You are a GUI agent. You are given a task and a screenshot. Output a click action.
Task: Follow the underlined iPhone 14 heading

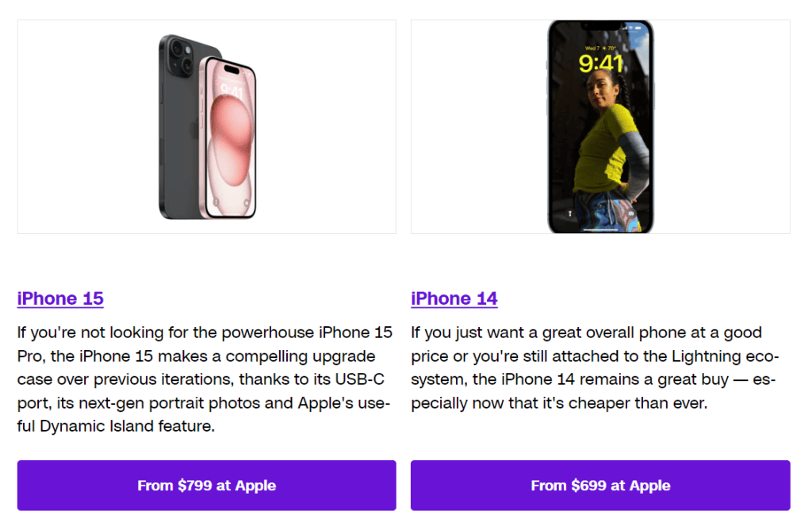(x=454, y=299)
